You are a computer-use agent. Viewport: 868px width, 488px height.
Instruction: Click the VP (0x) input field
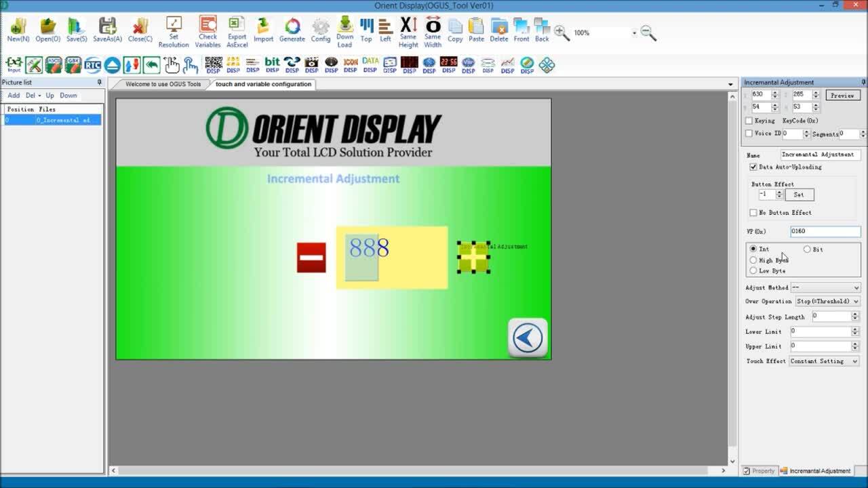(825, 232)
